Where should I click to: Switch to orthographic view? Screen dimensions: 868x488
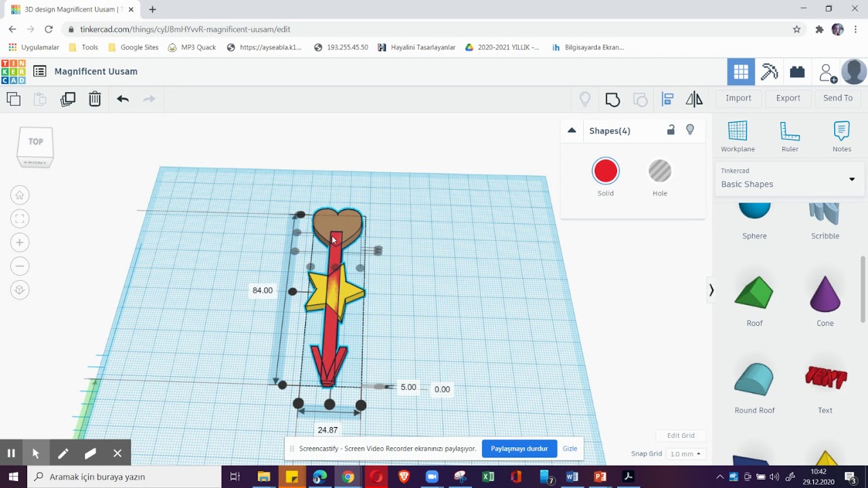tap(20, 290)
